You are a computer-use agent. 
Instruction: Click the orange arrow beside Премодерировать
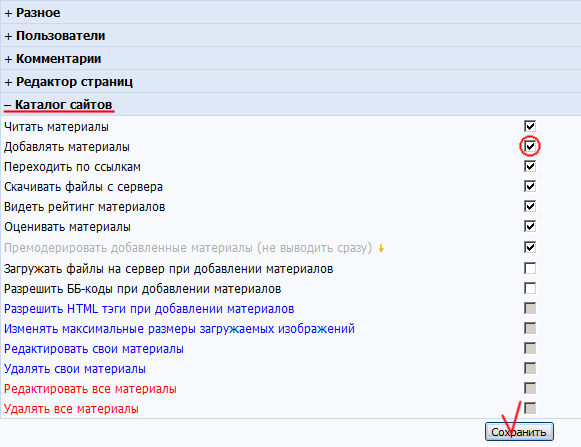381,248
